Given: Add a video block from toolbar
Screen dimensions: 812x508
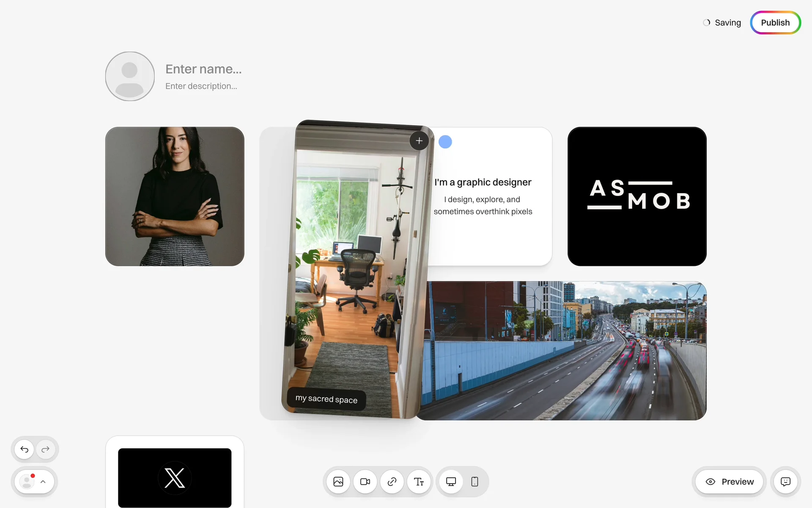Looking at the screenshot, I should [365, 482].
